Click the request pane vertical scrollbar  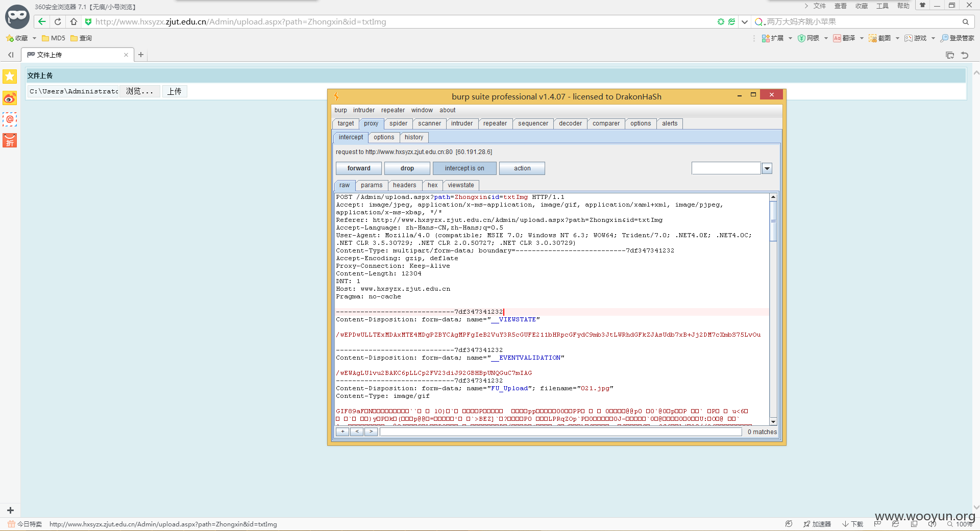773,309
